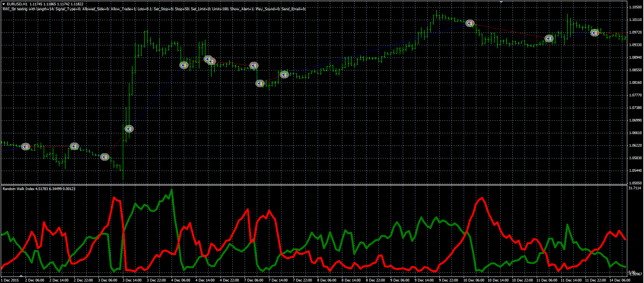Click the 7 Dec 06:00 time label
Image resolution: width=644 pixels, height=283 pixels.
click(254, 280)
